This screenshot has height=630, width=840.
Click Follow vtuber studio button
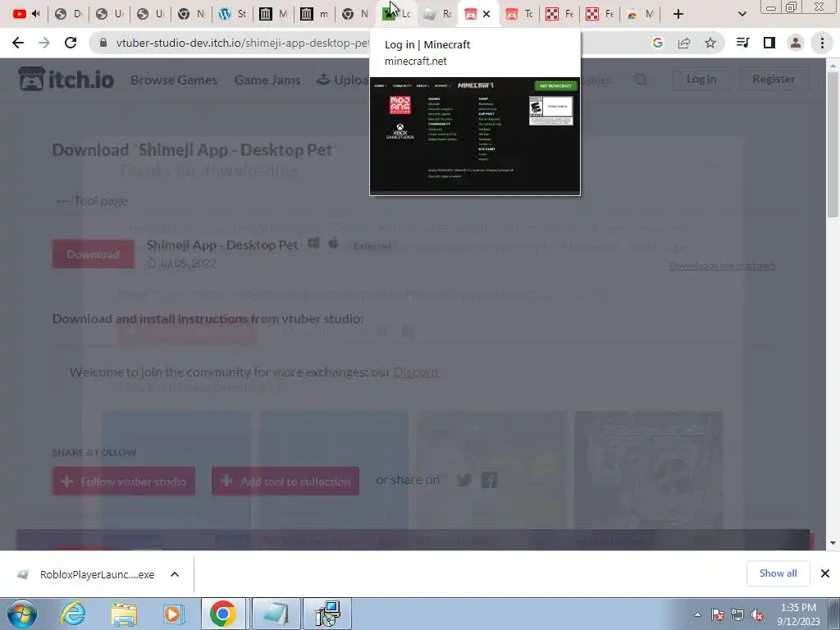(124, 481)
